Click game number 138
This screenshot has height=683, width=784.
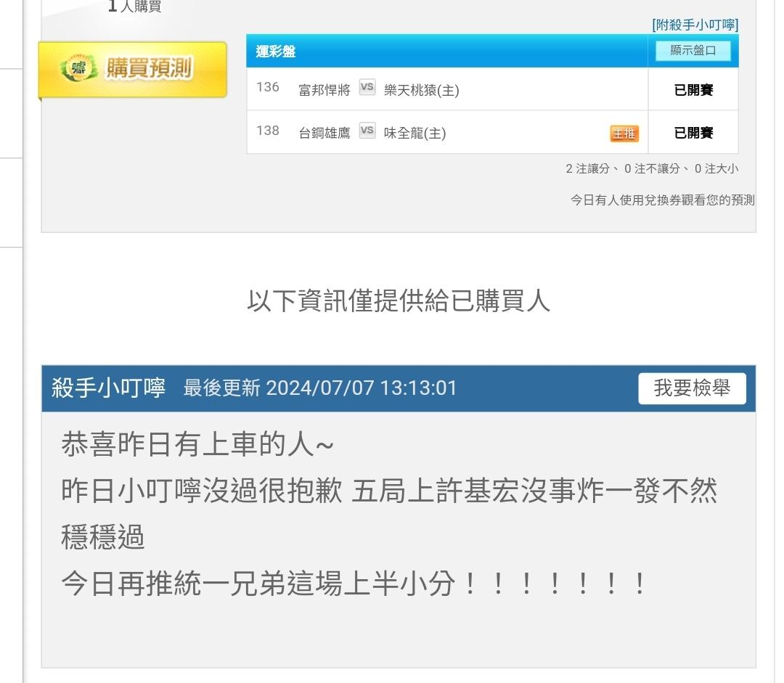[267, 131]
